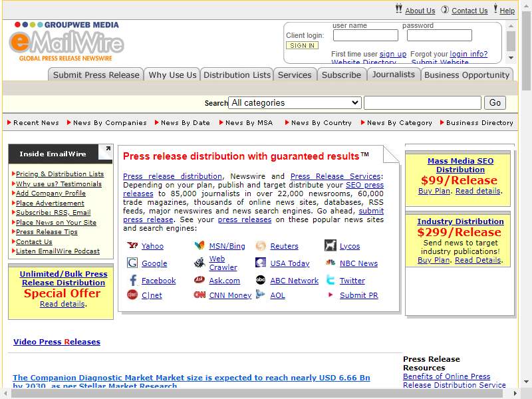Click the red arrow beside Business Directory
The height and width of the screenshot is (399, 532).
pyautogui.click(x=442, y=122)
